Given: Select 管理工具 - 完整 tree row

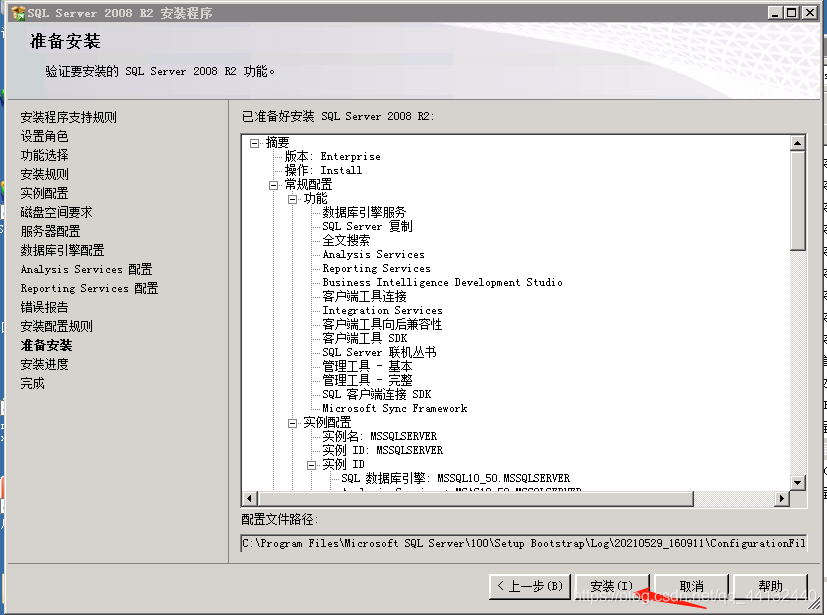Looking at the screenshot, I should [367, 380].
